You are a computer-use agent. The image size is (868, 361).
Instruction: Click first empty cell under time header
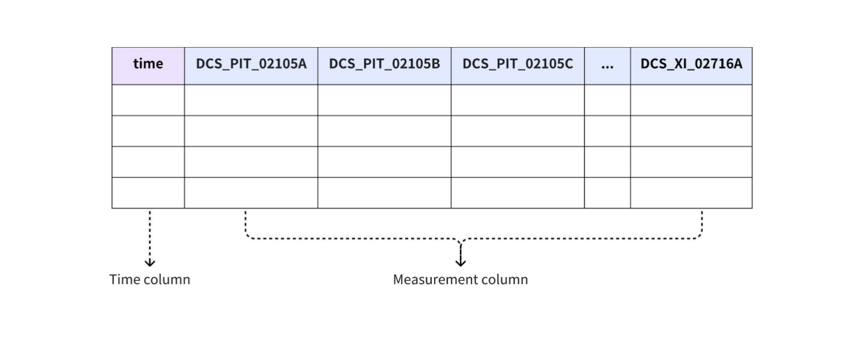pyautogui.click(x=148, y=100)
